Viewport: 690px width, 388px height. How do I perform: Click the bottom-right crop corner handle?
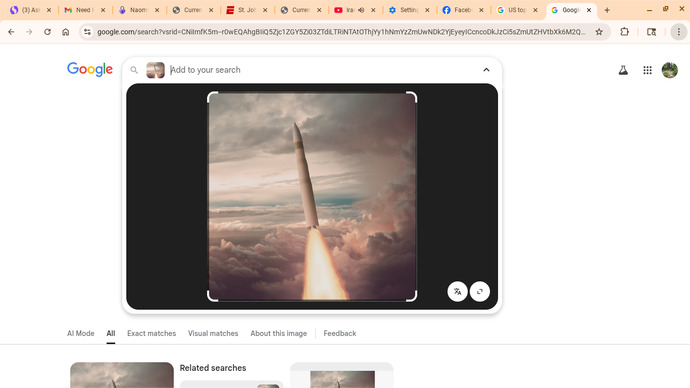411,296
